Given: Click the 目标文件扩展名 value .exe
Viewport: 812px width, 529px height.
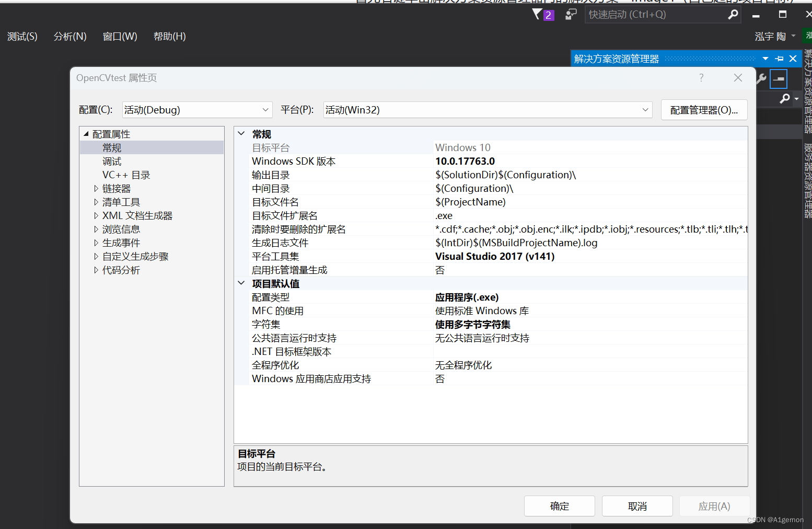Looking at the screenshot, I should 590,215.
